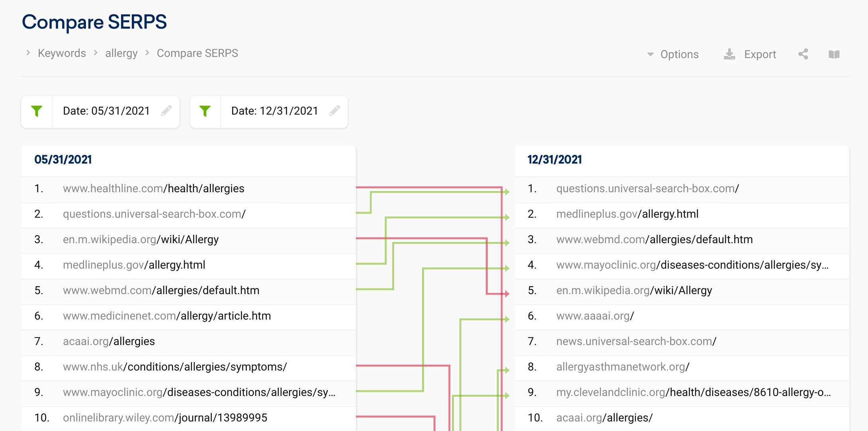Click the Export button

pos(750,54)
